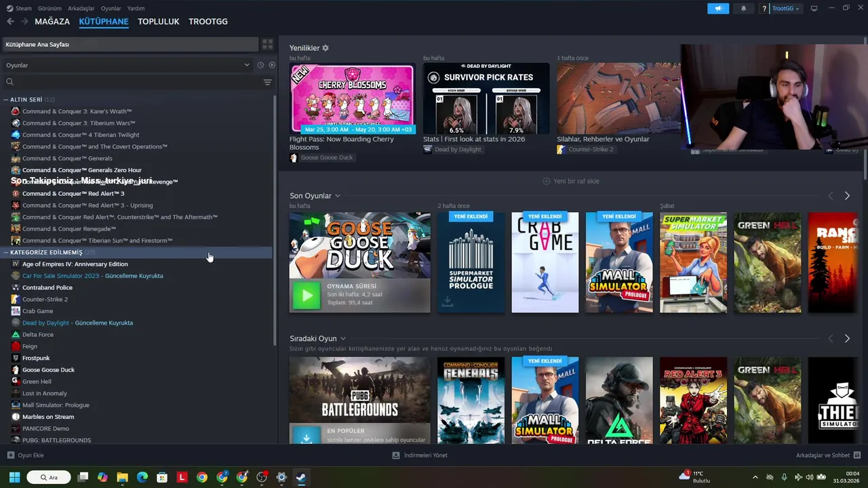Go forward with the right arrow
The height and width of the screenshot is (488, 868).
(x=24, y=22)
